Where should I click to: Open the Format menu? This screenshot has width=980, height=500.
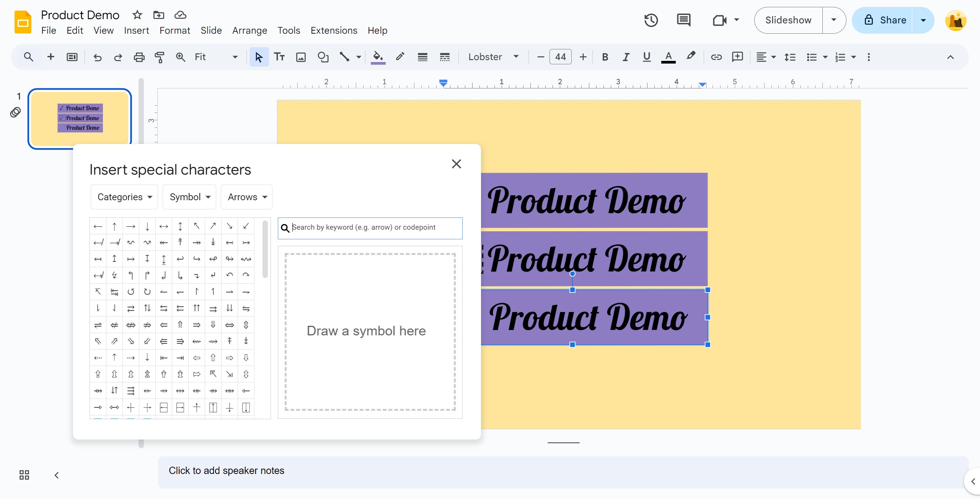click(x=175, y=31)
